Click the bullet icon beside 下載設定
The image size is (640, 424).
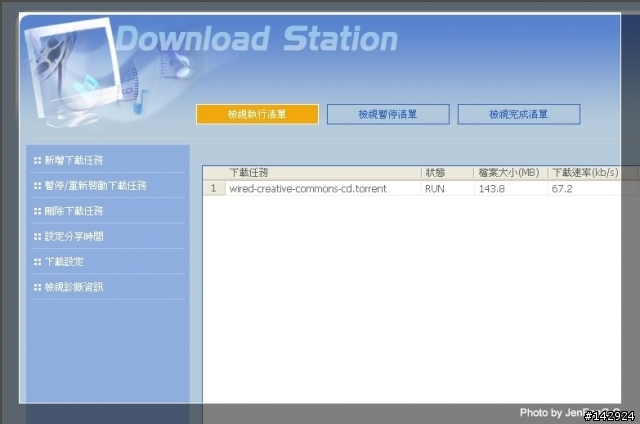38,262
